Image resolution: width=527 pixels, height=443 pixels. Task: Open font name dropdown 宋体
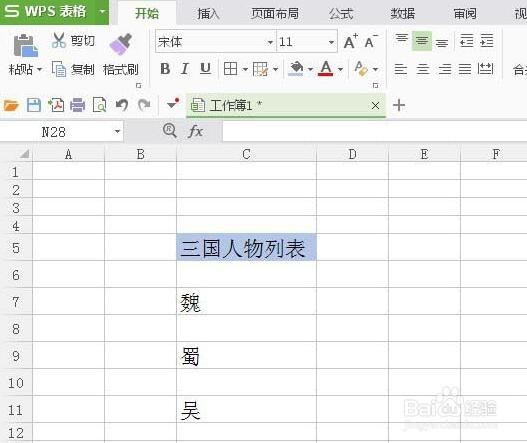tap(270, 42)
